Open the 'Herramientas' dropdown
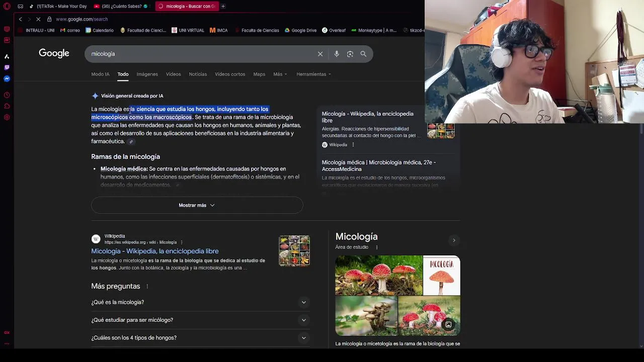 coord(313,74)
